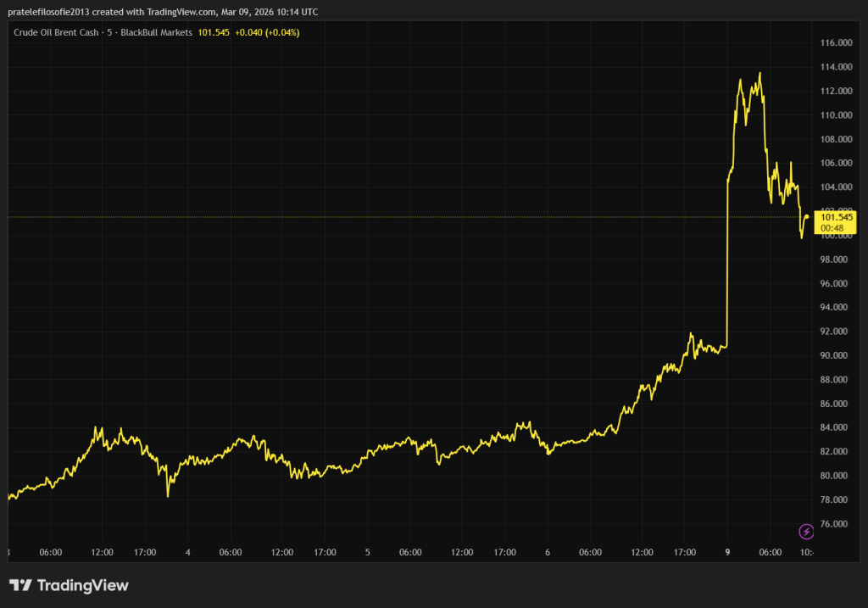The width and height of the screenshot is (868, 608).
Task: Click the 00:48 countdown timer on price axis
Action: pyautogui.click(x=832, y=228)
